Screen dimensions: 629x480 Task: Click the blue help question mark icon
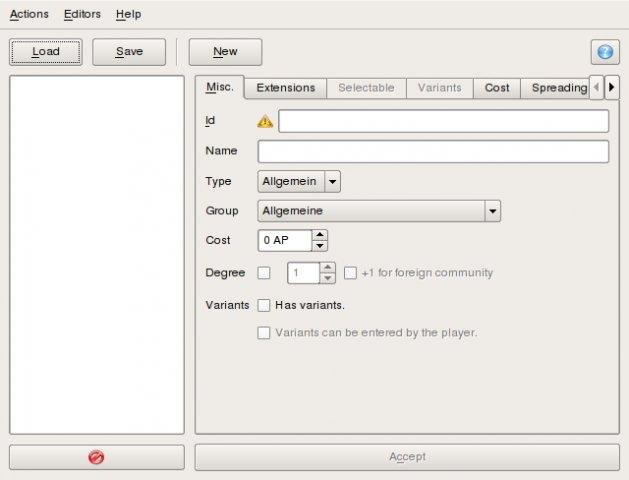click(605, 52)
